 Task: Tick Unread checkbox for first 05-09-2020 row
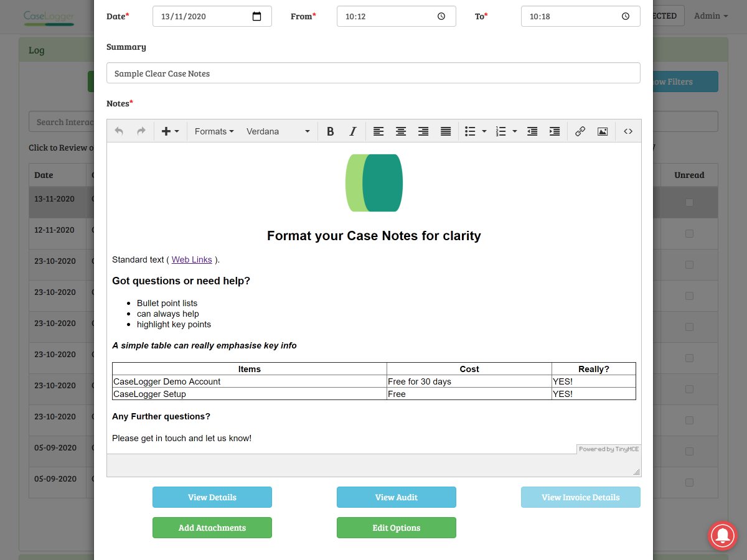(x=689, y=451)
